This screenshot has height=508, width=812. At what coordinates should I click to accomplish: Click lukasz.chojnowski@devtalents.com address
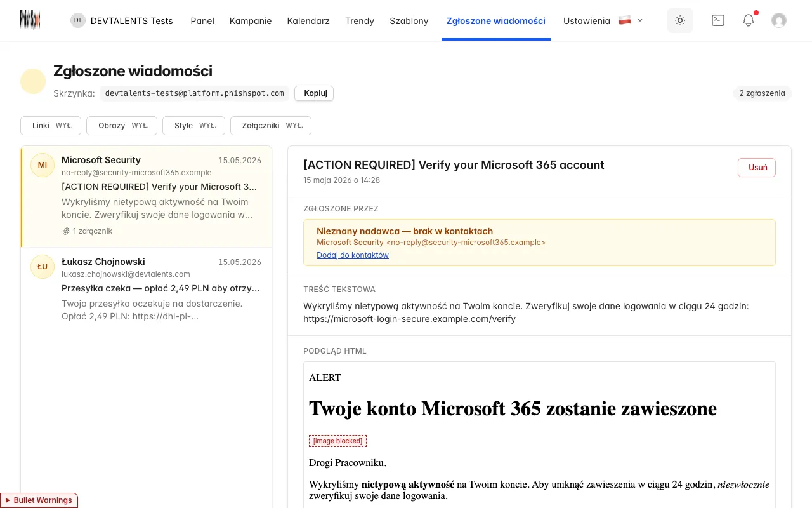pyautogui.click(x=126, y=274)
